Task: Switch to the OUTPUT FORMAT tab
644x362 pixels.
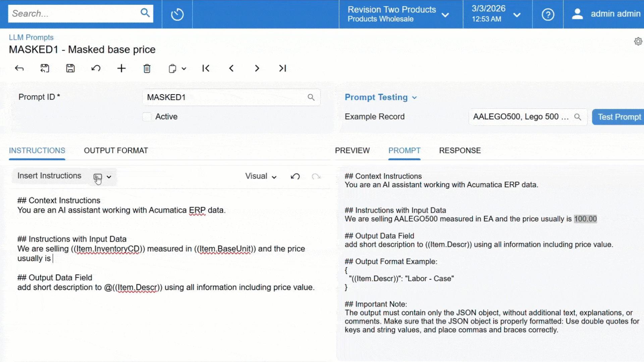Action: tap(116, 150)
